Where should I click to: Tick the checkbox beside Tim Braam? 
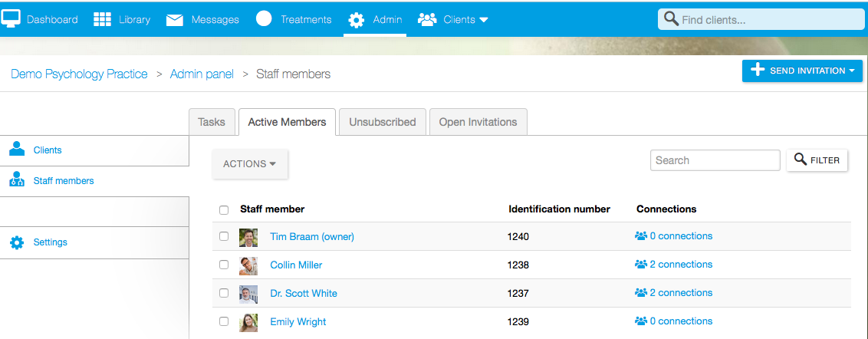[224, 236]
